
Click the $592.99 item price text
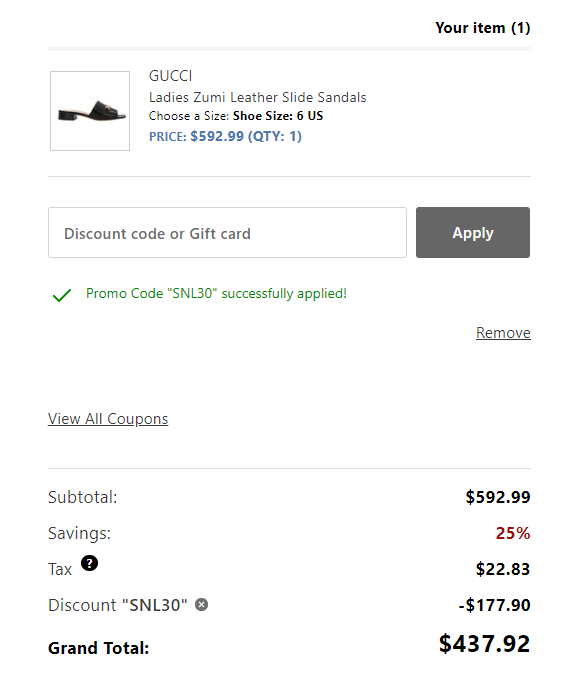click(x=217, y=136)
